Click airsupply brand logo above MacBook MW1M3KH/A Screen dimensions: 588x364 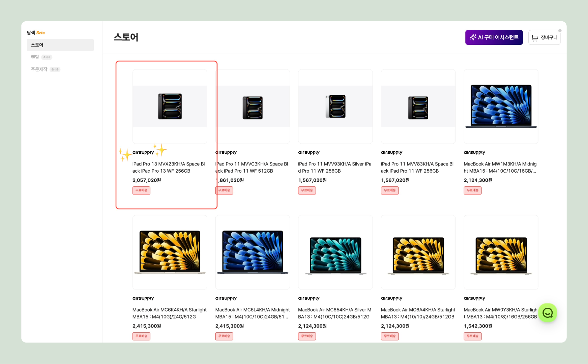(x=474, y=152)
